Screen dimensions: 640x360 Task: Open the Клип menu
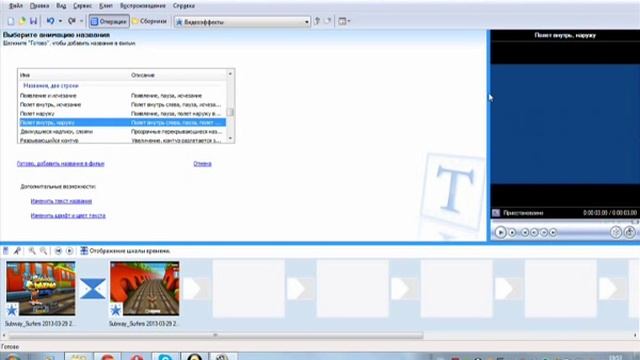point(106,6)
